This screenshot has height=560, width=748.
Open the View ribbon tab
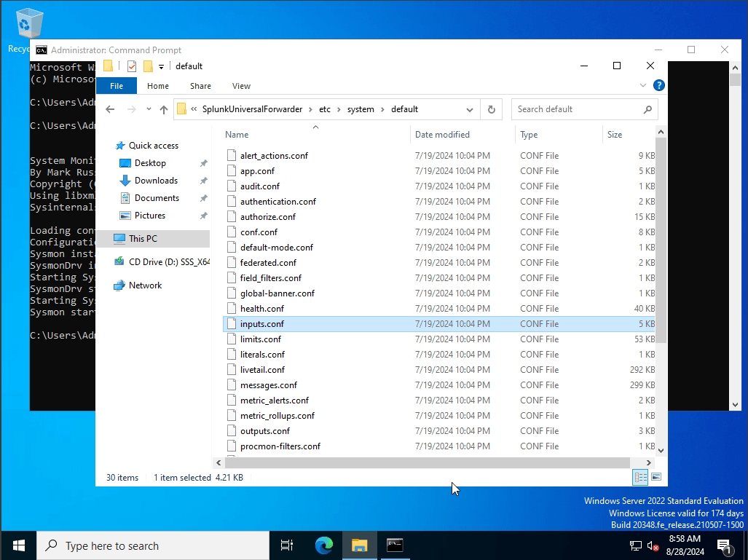(x=241, y=86)
